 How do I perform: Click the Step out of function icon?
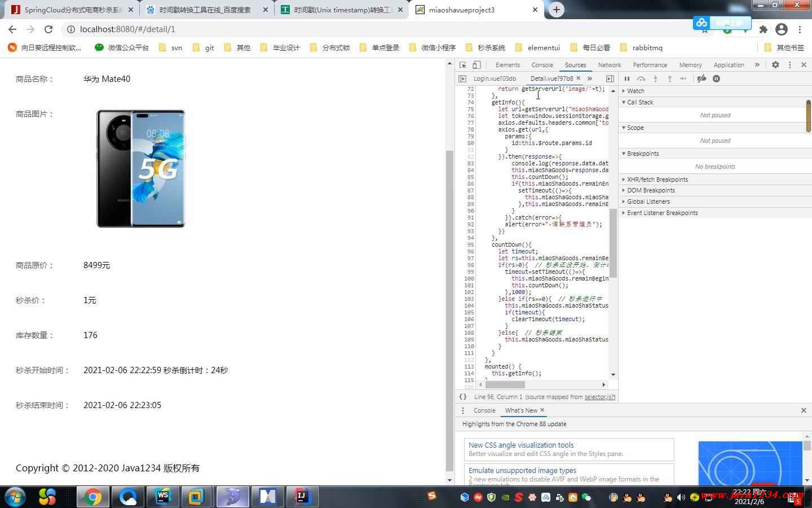click(x=669, y=78)
